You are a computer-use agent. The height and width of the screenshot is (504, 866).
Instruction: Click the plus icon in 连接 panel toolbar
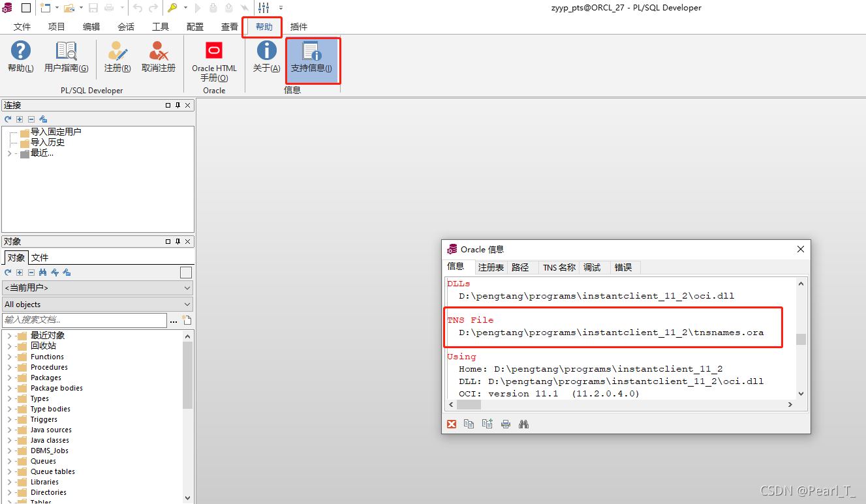[x=20, y=119]
